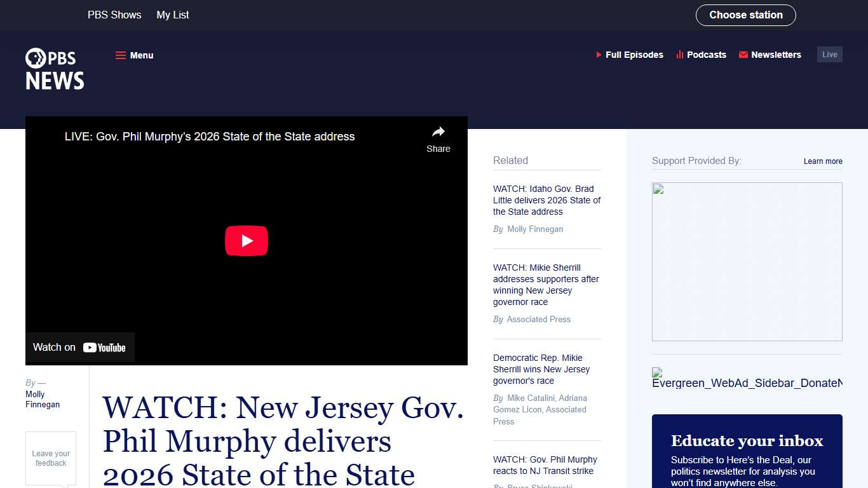Viewport: 868px width, 488px height.
Task: Open the site navigation Menu
Action: pos(134,55)
